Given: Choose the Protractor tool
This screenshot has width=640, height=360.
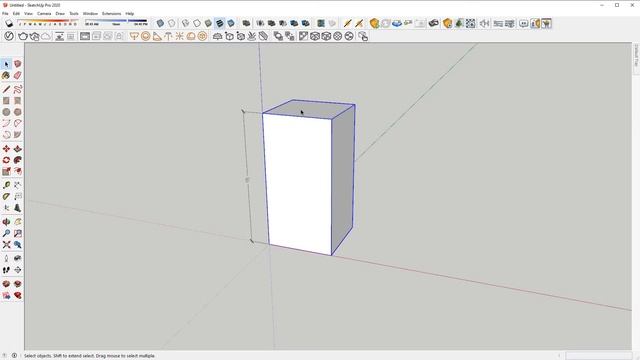Looking at the screenshot, I should coord(6,197).
